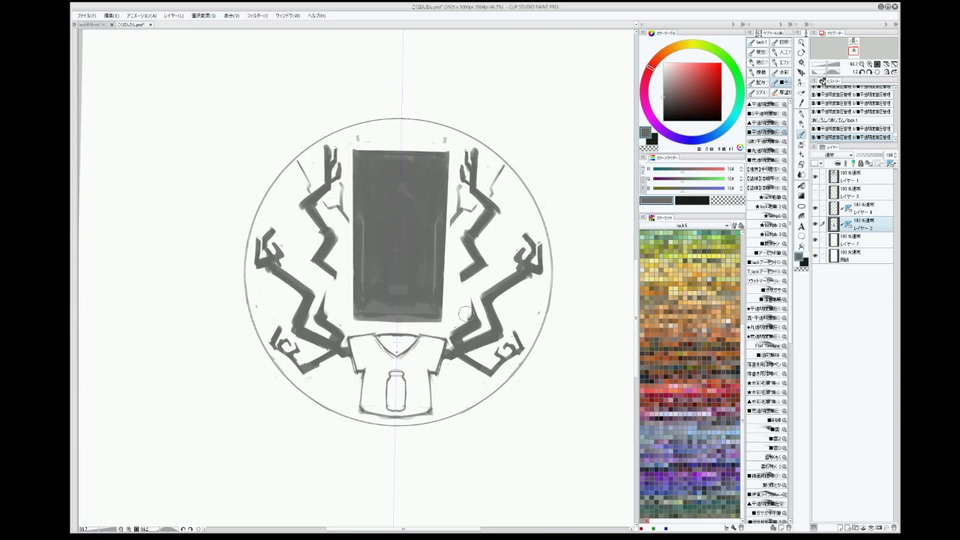960x540 pixels.
Task: Open 編集(E) menu
Action: pyautogui.click(x=111, y=16)
